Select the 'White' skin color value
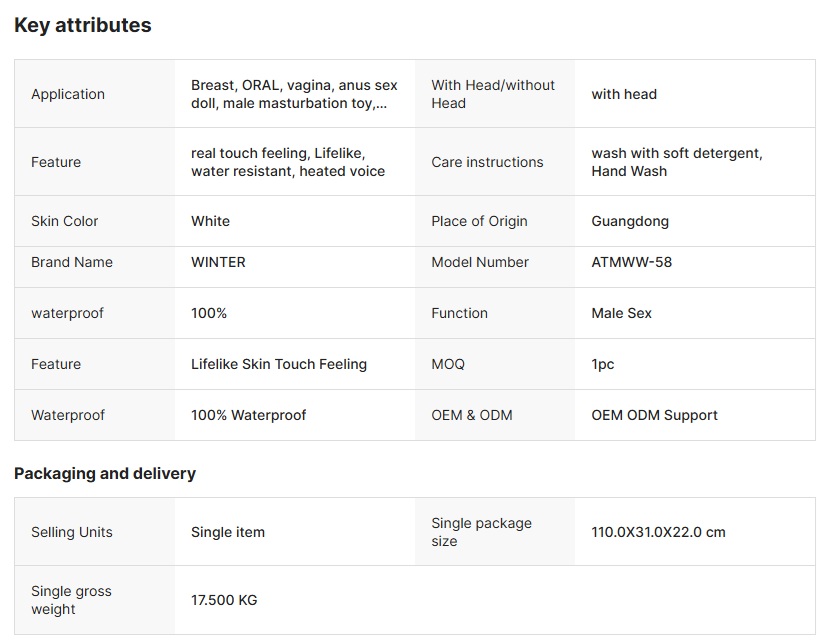This screenshot has width=826, height=642. pos(210,221)
